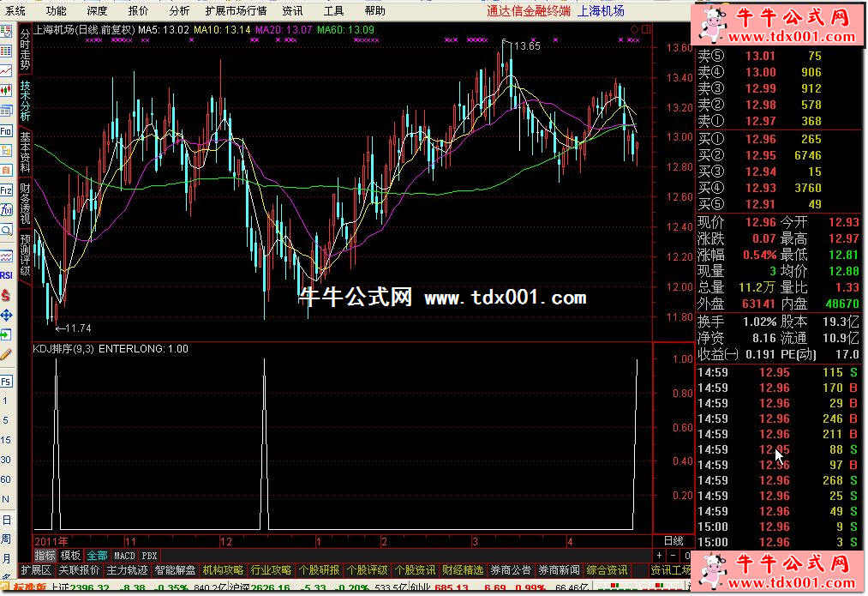
Task: Click the window layout icon at chart top-right
Action: [646, 29]
